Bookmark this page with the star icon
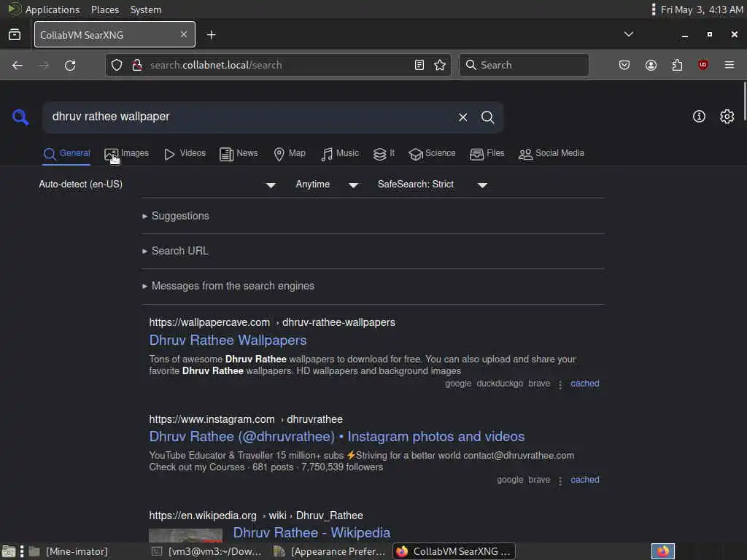The width and height of the screenshot is (747, 560). [440, 65]
